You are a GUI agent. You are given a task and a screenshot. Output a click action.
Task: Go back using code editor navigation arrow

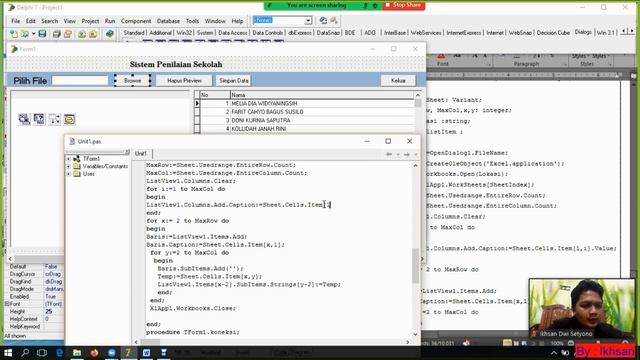(x=389, y=154)
